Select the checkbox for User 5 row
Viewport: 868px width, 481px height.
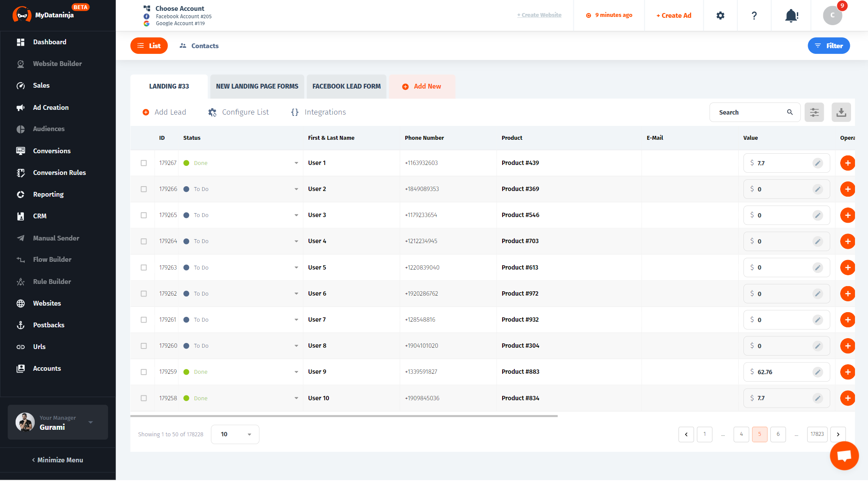click(144, 268)
